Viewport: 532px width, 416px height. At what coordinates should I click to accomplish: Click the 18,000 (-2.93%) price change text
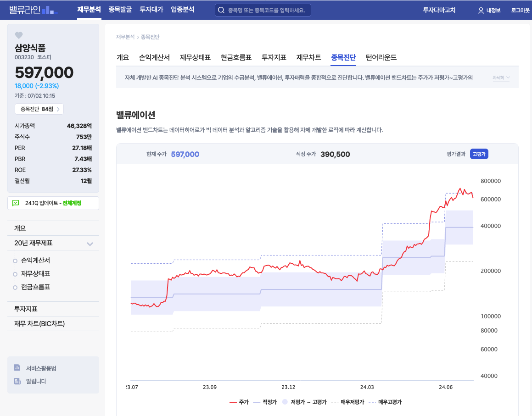37,86
